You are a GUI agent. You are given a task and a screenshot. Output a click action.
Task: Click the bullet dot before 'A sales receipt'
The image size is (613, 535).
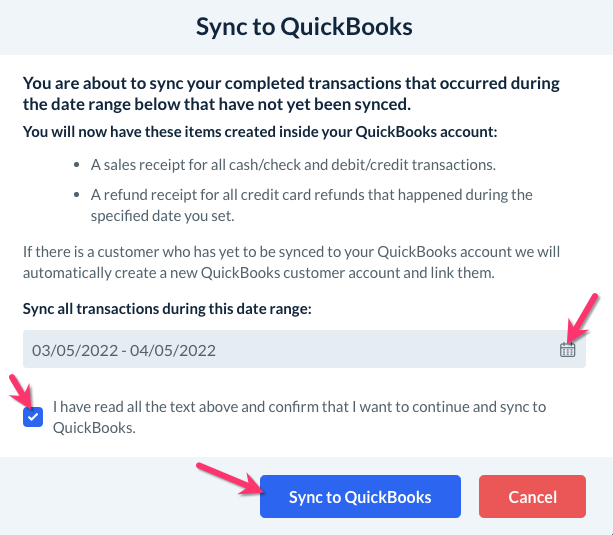(76, 165)
